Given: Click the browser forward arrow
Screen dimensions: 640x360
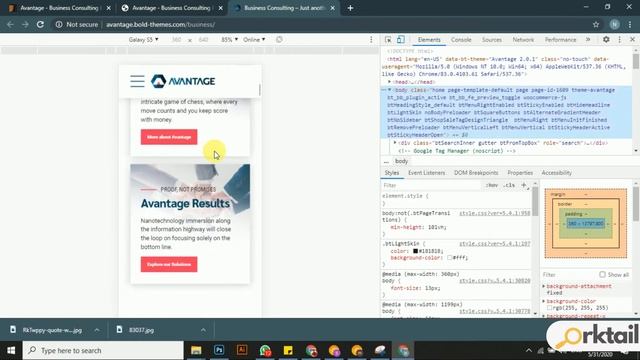Looking at the screenshot, I should pyautogui.click(x=25, y=24).
